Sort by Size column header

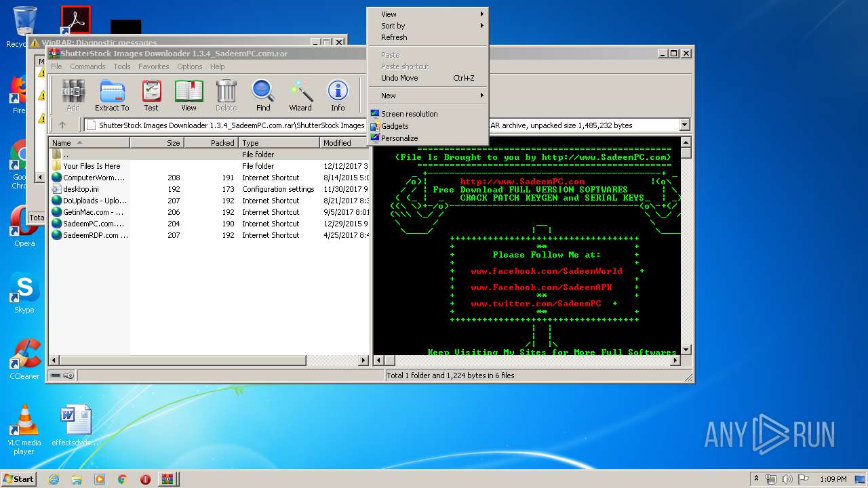(x=157, y=143)
